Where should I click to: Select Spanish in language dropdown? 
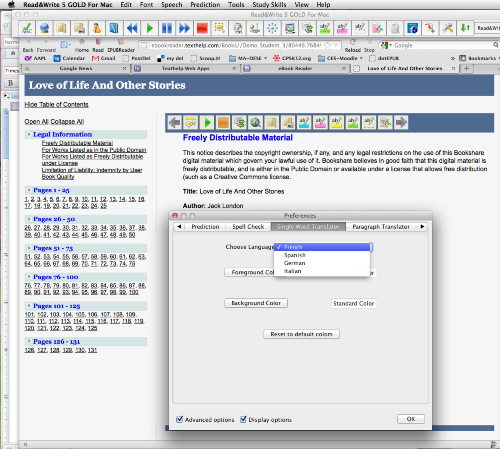[x=322, y=255]
